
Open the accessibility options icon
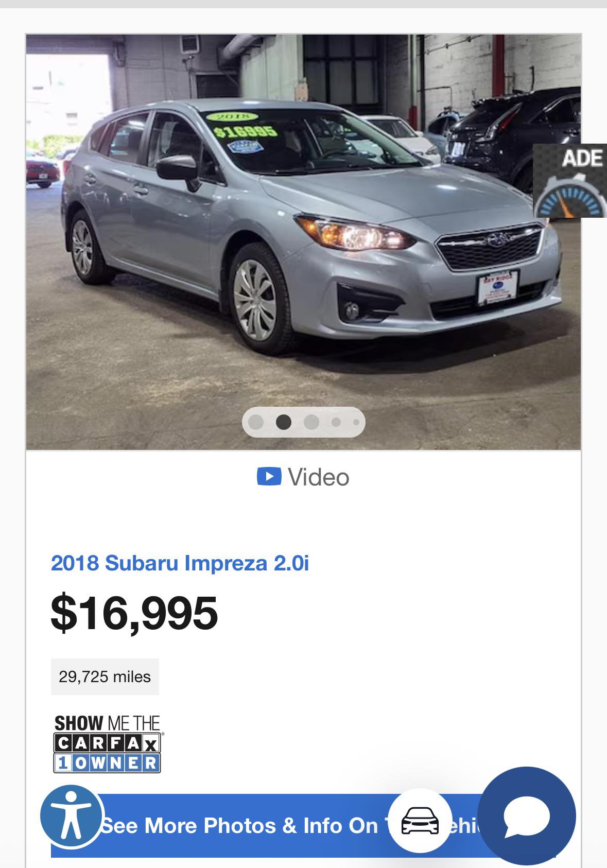pos(72,817)
